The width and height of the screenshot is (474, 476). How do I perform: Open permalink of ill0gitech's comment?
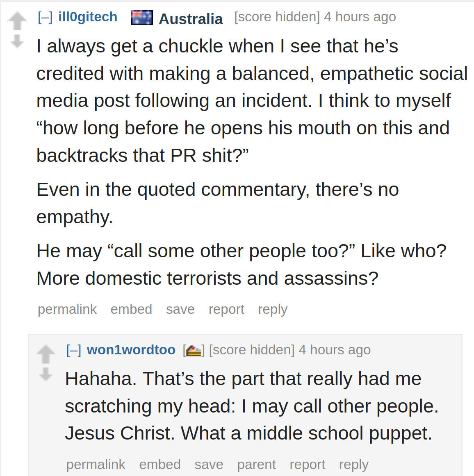67,309
